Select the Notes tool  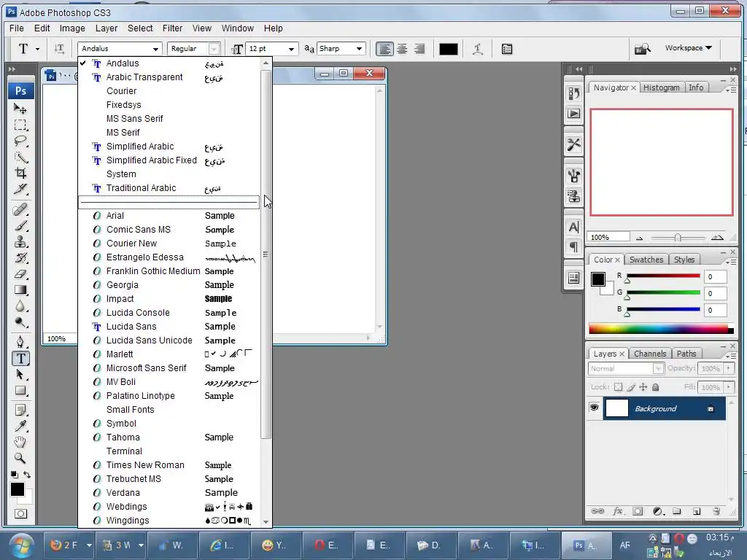(x=20, y=410)
